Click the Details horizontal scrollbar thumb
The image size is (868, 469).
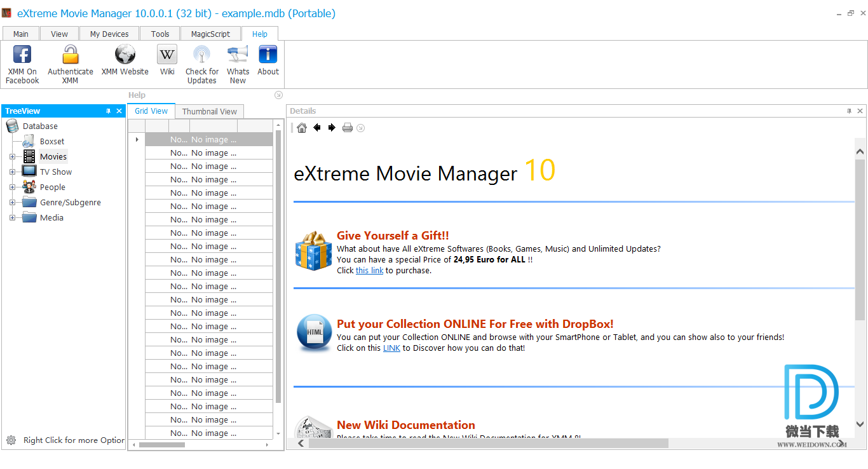tap(489, 443)
